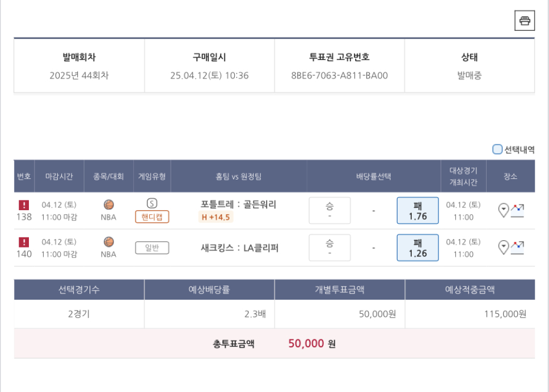Click the S badge on game 138

point(151,204)
